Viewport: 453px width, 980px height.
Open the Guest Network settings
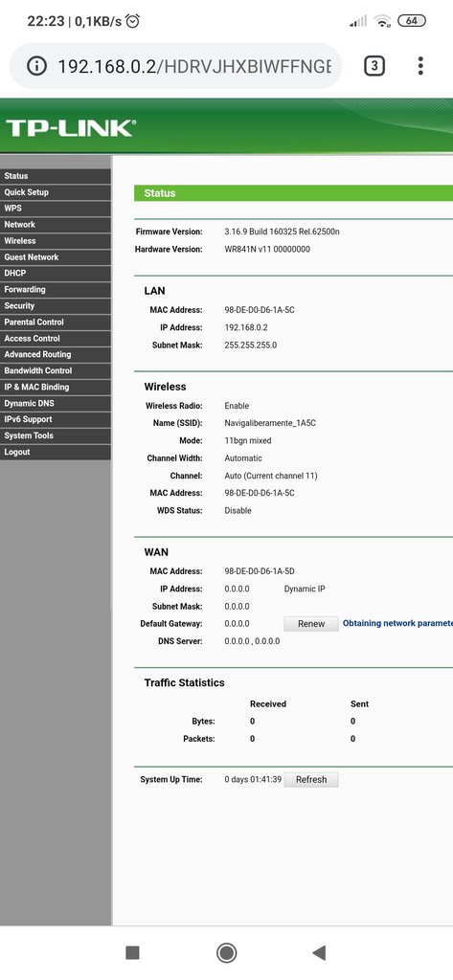coord(55,257)
